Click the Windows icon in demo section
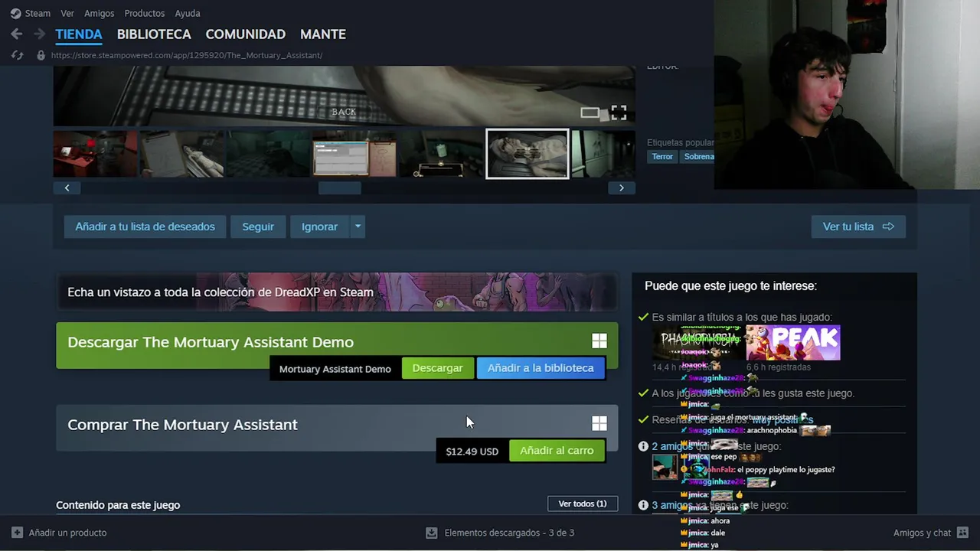This screenshot has height=551, width=980. [x=599, y=341]
